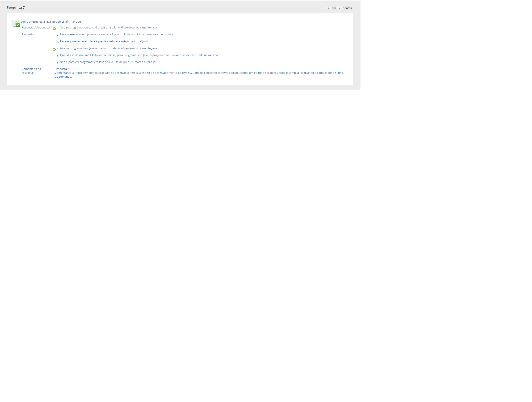Click the letter 'b.' answer marker
This screenshot has width=532, height=402.
pyautogui.click(x=58, y=42)
